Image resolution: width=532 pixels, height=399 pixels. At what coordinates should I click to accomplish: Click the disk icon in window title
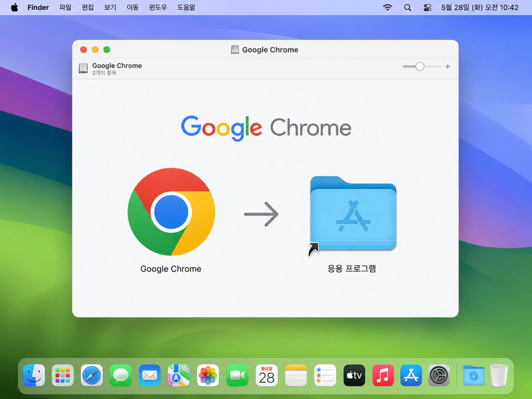click(x=235, y=49)
